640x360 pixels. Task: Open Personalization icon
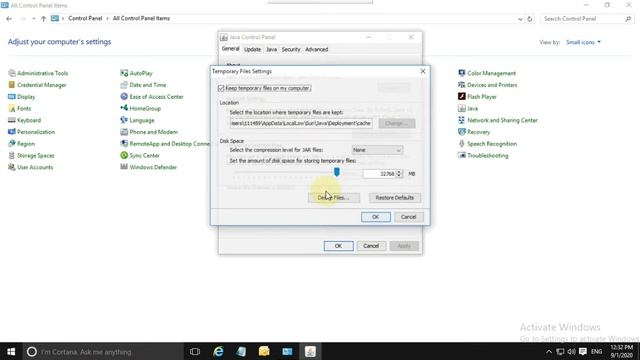pos(31,132)
